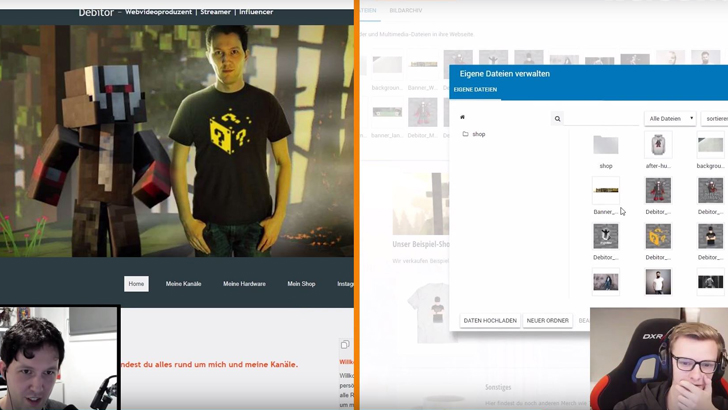This screenshot has width=728, height=410.
Task: Click the "after-hu..." file name
Action: (658, 166)
